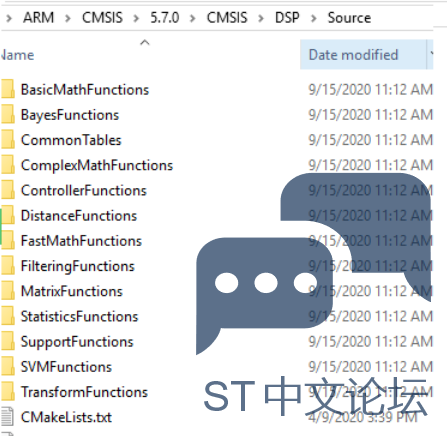Select the CMakeLists.txt file icon
Viewport: 447px width, 436px height.
[x=7, y=417]
